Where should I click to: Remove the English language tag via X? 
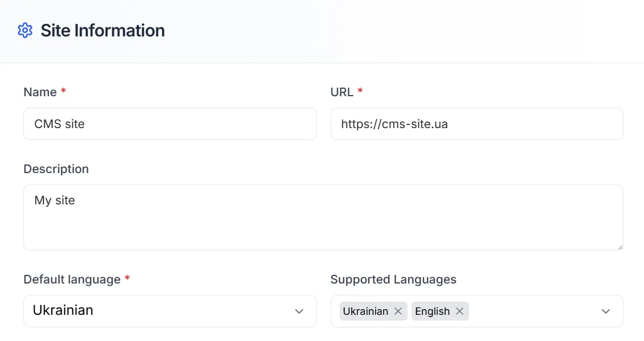click(459, 311)
